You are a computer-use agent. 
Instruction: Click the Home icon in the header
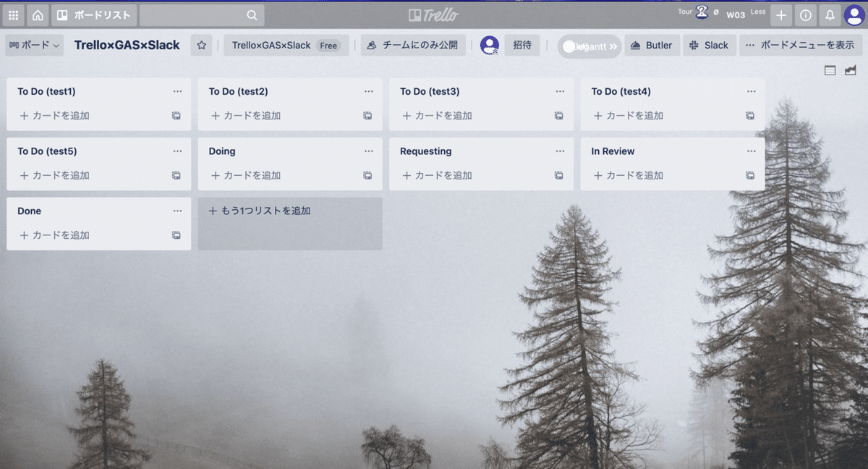pyautogui.click(x=37, y=14)
